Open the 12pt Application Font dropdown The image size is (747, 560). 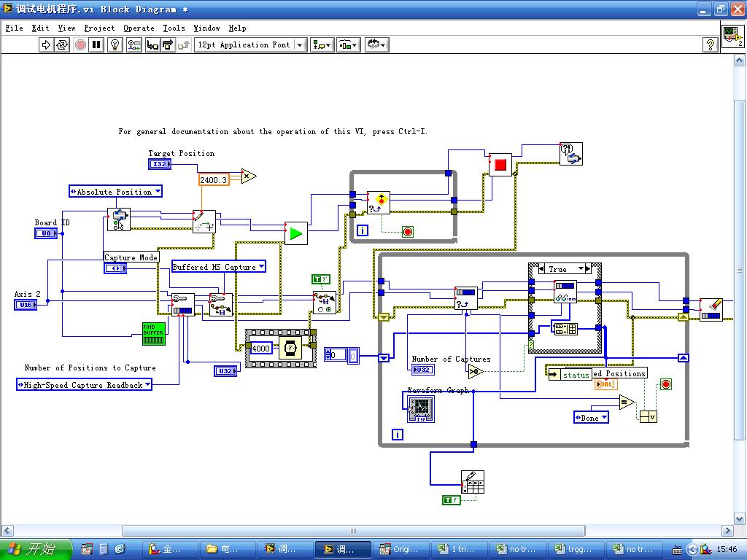click(x=252, y=45)
